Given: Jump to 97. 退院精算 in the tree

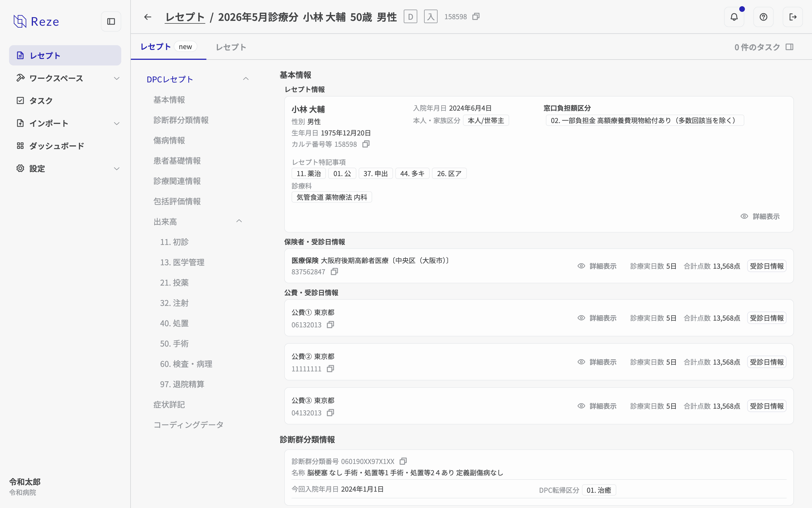Looking at the screenshot, I should pos(182,384).
